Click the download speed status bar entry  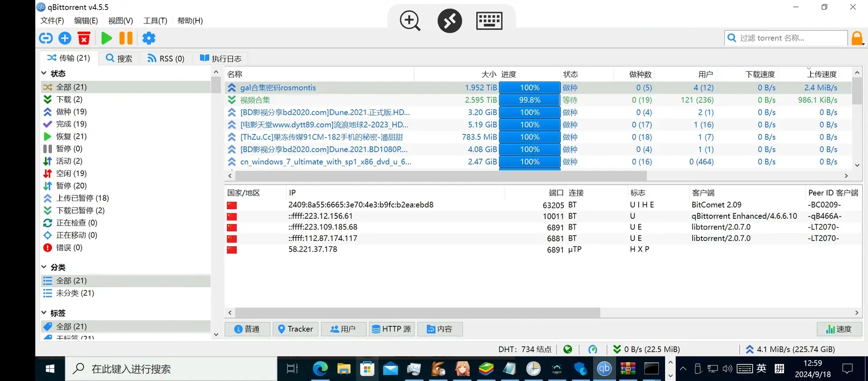point(646,349)
